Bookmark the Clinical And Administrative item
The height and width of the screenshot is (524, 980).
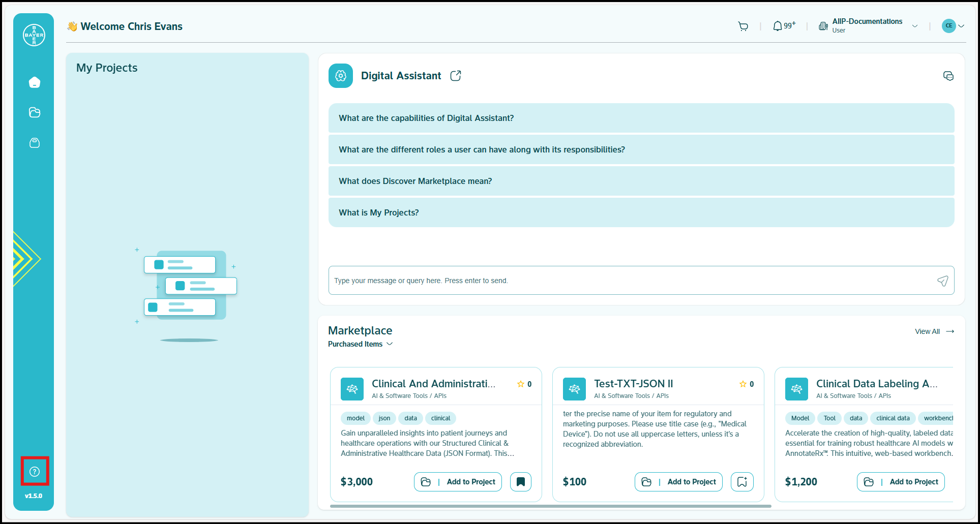(520, 481)
